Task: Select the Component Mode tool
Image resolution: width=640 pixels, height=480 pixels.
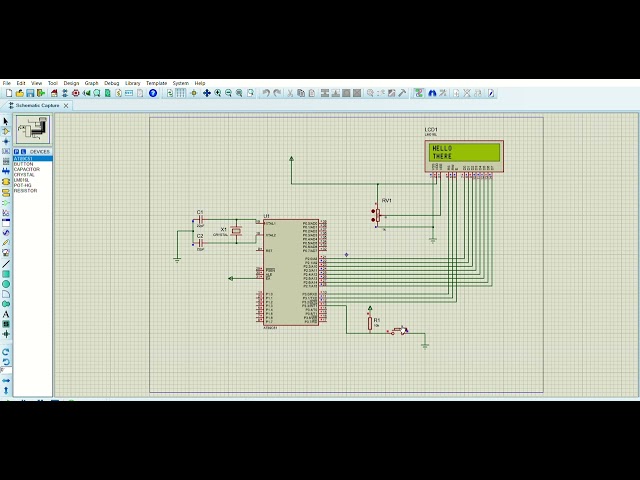Action: (6, 131)
